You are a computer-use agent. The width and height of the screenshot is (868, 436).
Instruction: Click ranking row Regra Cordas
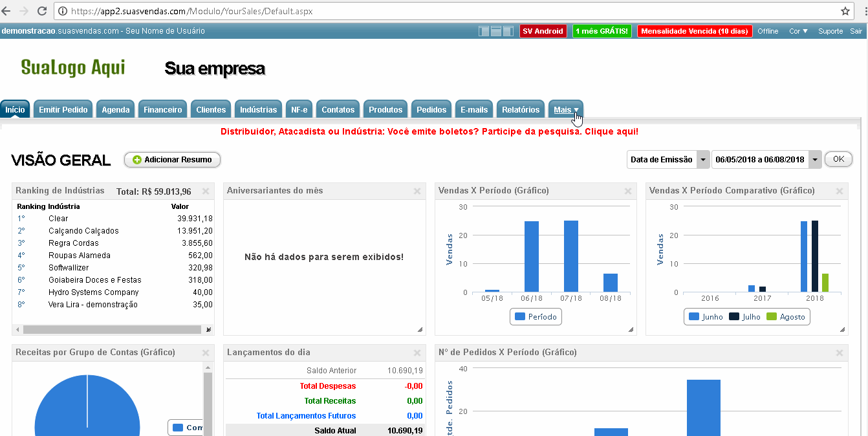point(114,243)
